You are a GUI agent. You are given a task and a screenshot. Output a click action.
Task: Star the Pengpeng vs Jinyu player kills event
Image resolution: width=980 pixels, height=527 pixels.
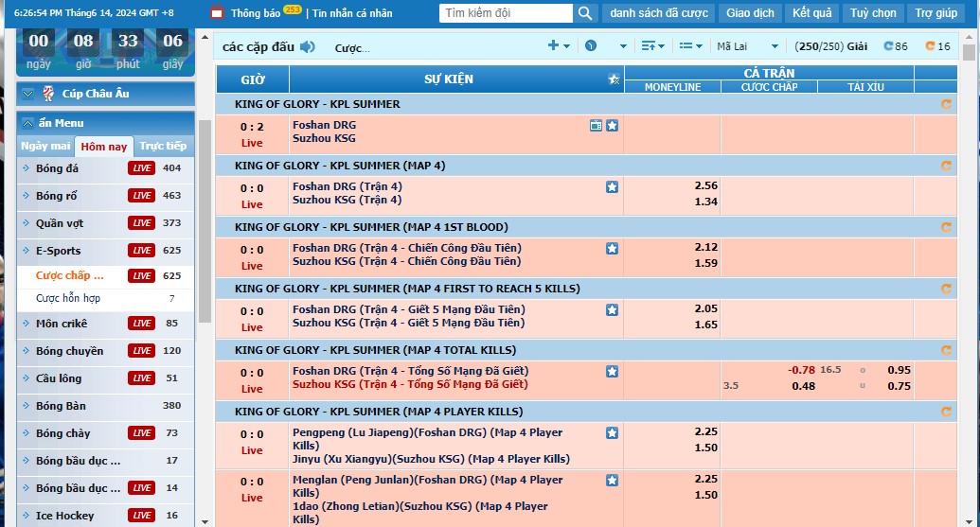[x=612, y=432]
